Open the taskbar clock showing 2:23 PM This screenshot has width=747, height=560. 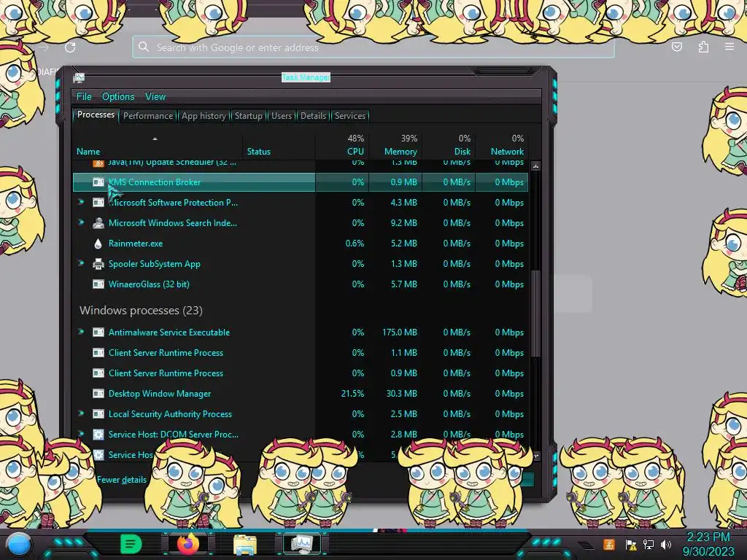[x=708, y=544]
